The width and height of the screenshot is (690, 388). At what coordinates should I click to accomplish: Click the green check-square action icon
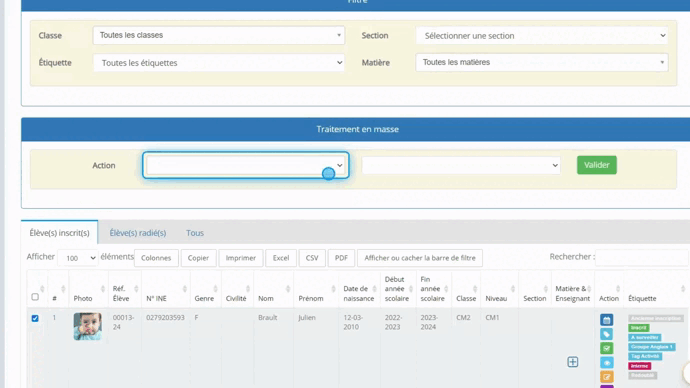point(606,348)
